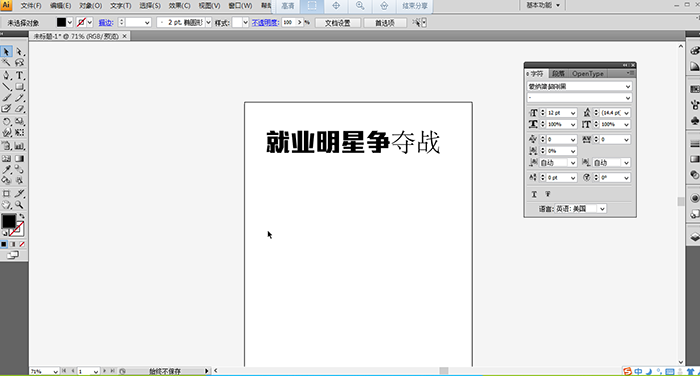This screenshot has height=376, width=700.
Task: Switch to the 段落 paragraph tab
Action: pos(558,74)
